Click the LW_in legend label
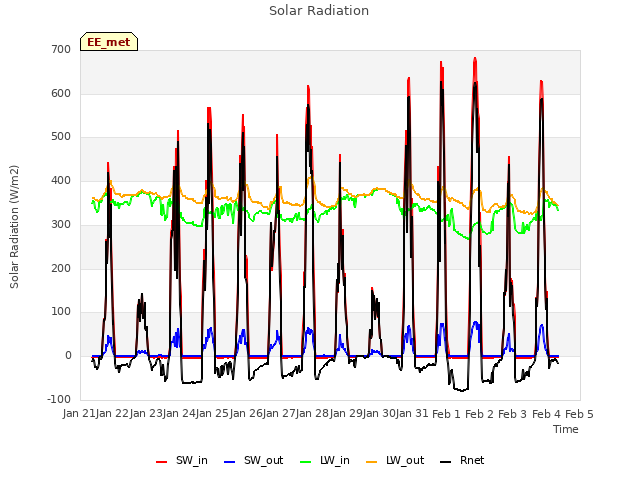The height and width of the screenshot is (480, 640). [x=335, y=461]
